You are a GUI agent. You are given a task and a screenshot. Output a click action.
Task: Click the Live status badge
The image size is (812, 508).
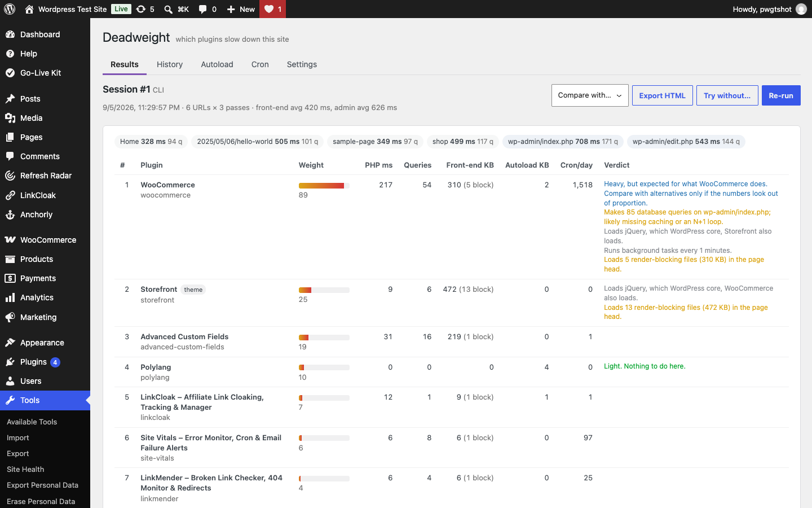(121, 9)
